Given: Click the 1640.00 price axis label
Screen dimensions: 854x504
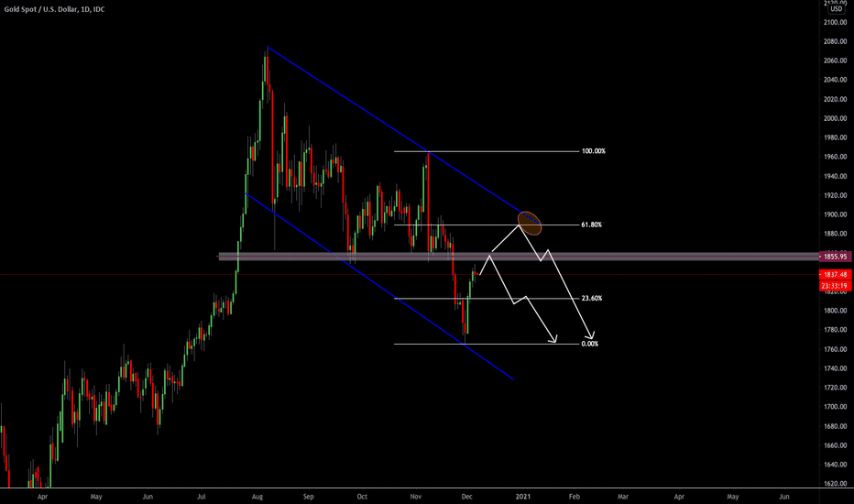Looking at the screenshot, I should tap(836, 465).
